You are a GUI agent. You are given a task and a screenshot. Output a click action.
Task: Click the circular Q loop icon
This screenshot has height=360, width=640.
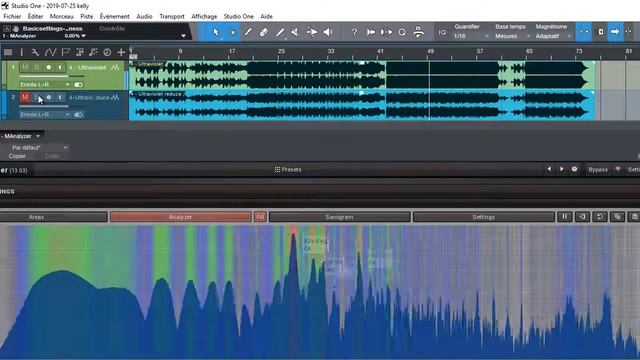pos(402,32)
